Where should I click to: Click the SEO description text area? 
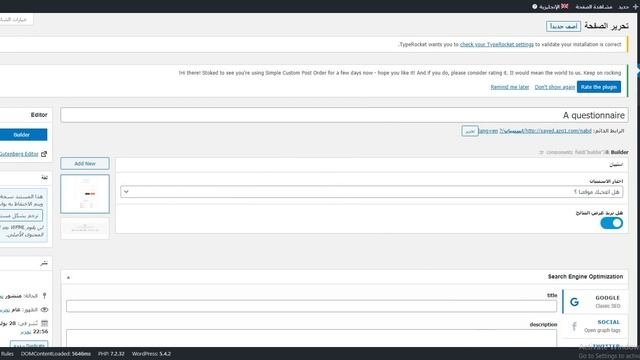(x=311, y=338)
